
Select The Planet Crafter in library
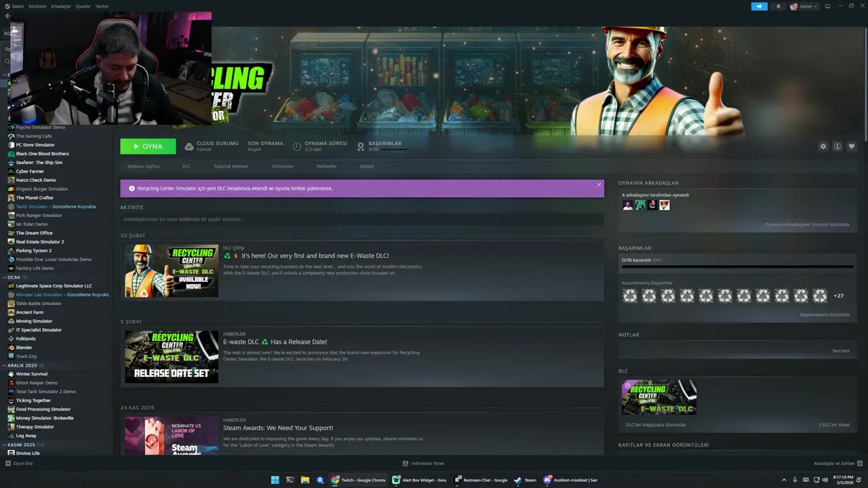(x=35, y=198)
